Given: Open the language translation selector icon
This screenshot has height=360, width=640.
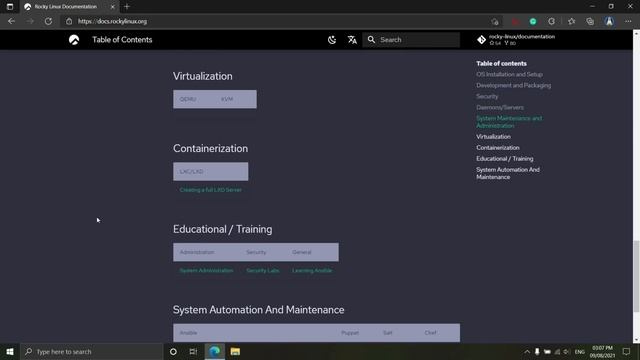Looking at the screenshot, I should (x=352, y=40).
